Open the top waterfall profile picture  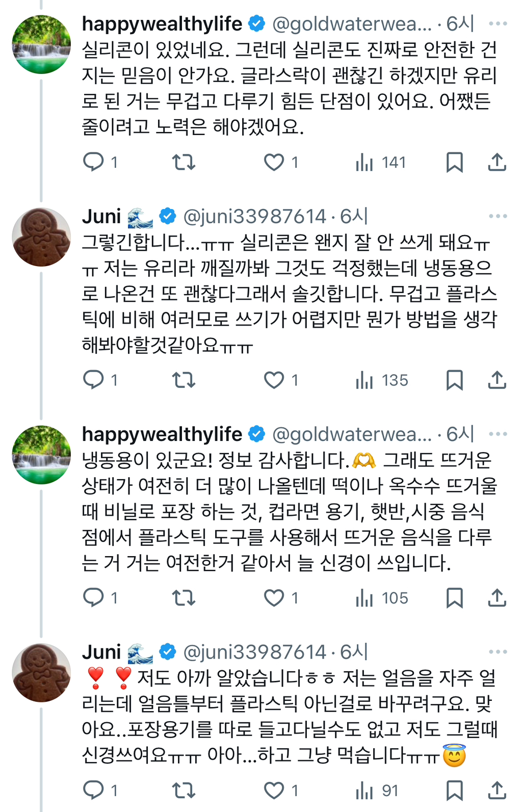click(41, 44)
